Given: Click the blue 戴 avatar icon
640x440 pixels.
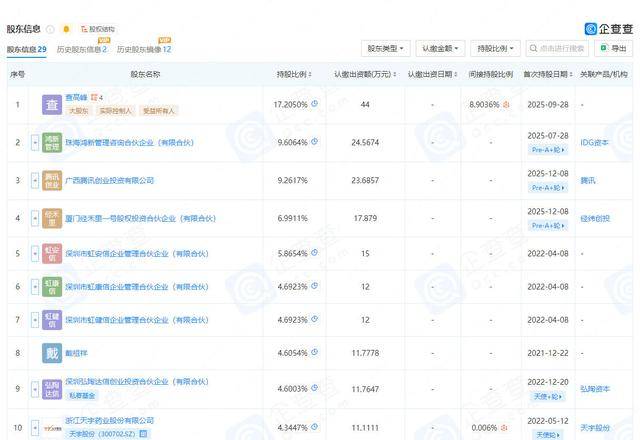Looking at the screenshot, I should [52, 353].
